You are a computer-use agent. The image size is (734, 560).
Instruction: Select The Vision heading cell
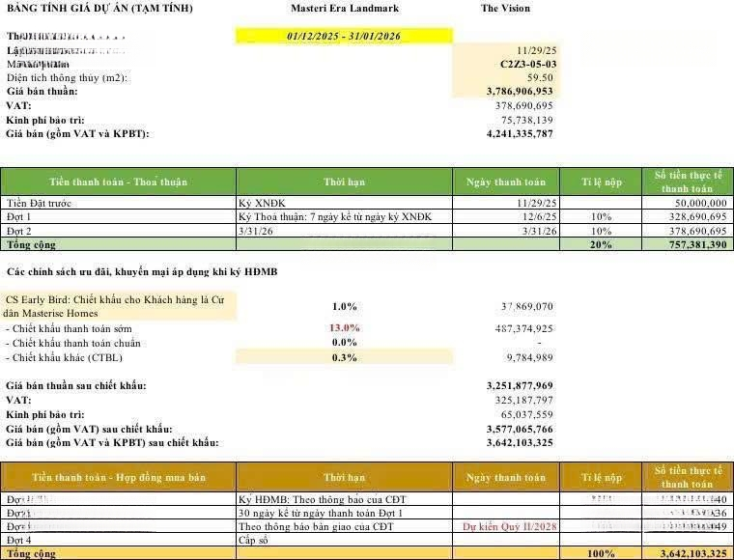tap(504, 9)
